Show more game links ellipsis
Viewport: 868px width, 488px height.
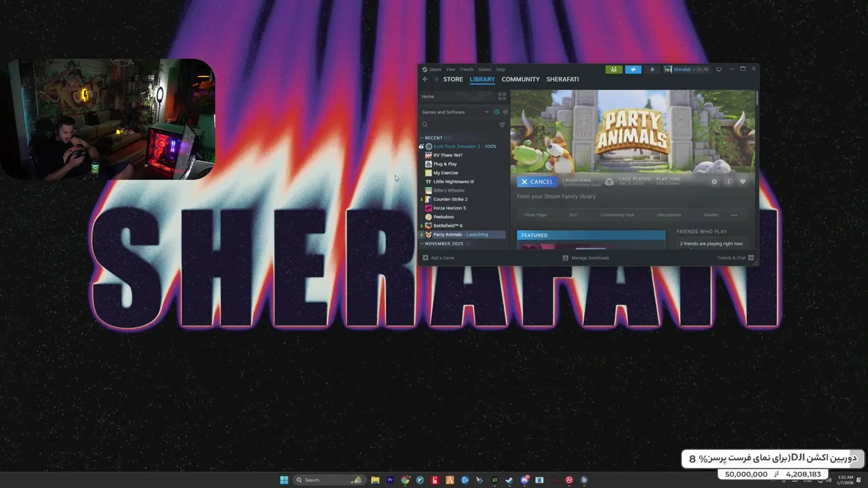click(734, 215)
